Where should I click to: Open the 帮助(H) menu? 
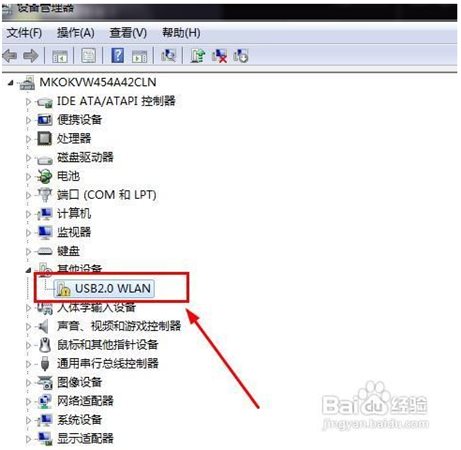[x=181, y=33]
